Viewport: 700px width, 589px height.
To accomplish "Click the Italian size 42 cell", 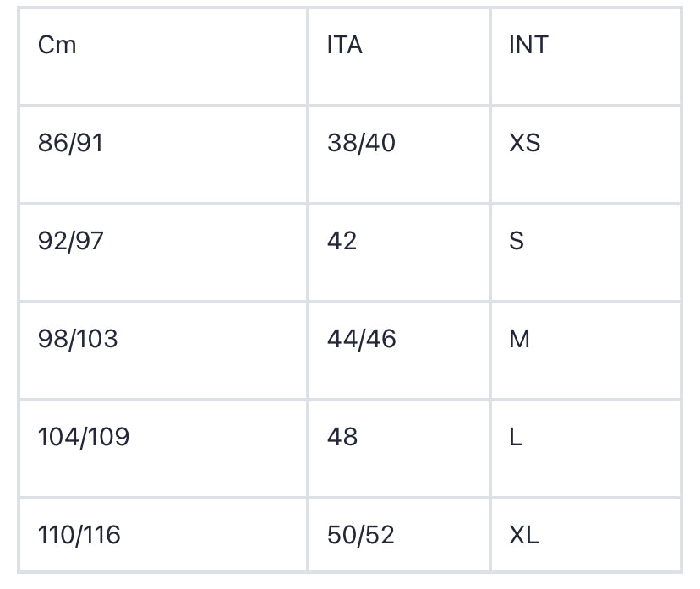I will [342, 241].
